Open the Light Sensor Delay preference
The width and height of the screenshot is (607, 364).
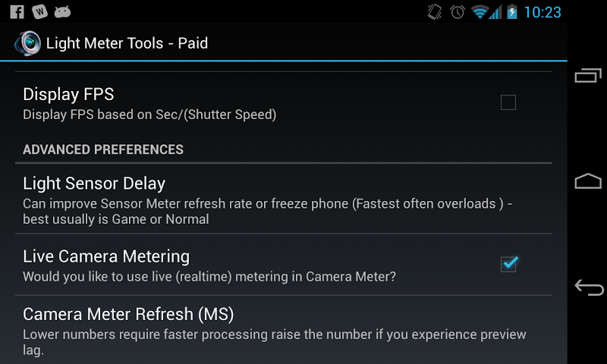(94, 184)
